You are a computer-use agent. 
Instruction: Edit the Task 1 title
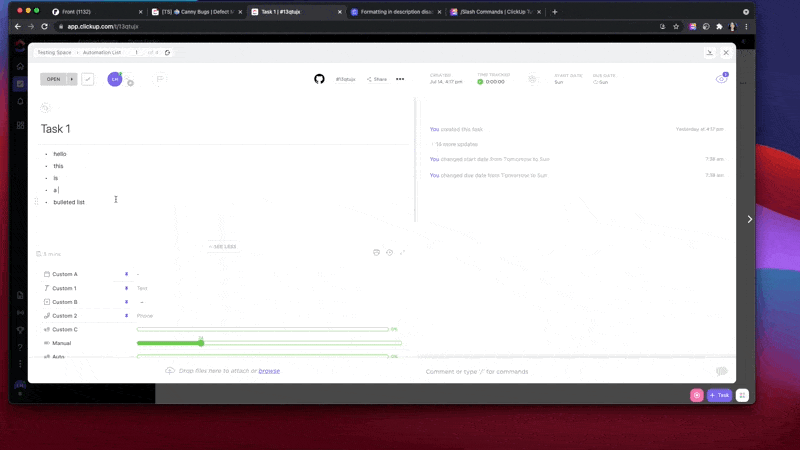click(x=56, y=129)
